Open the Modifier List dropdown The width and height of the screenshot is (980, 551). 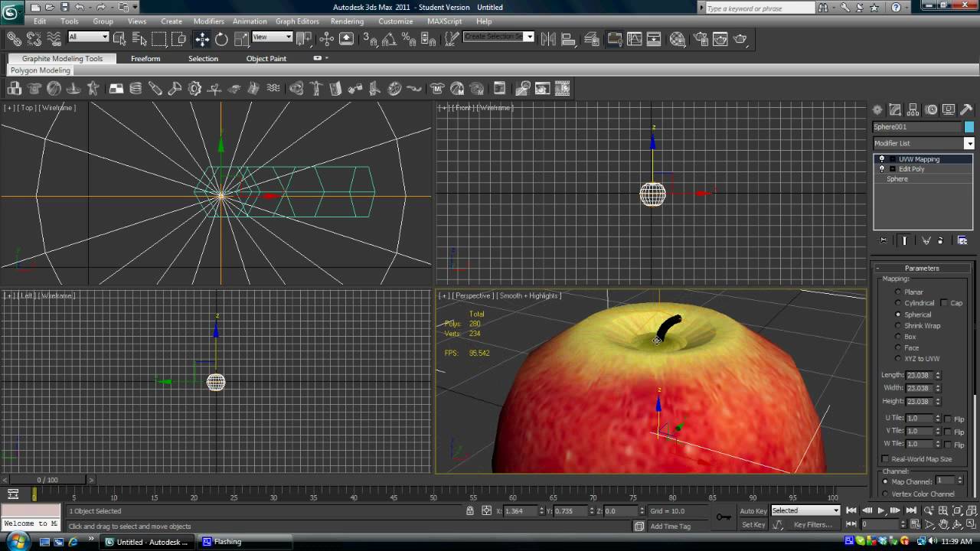pyautogui.click(x=969, y=143)
